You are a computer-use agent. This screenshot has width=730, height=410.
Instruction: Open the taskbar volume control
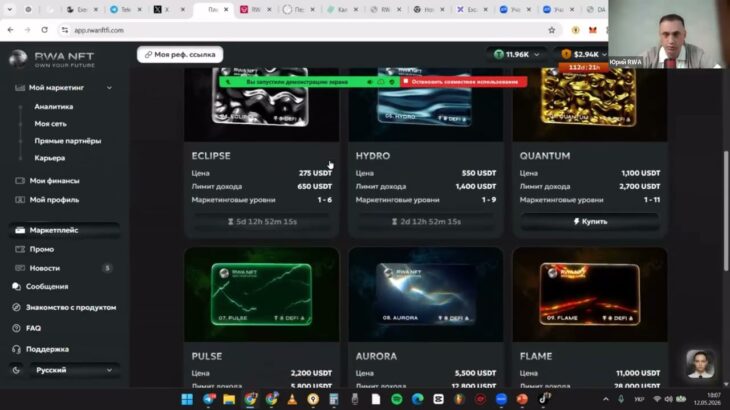[x=669, y=399]
